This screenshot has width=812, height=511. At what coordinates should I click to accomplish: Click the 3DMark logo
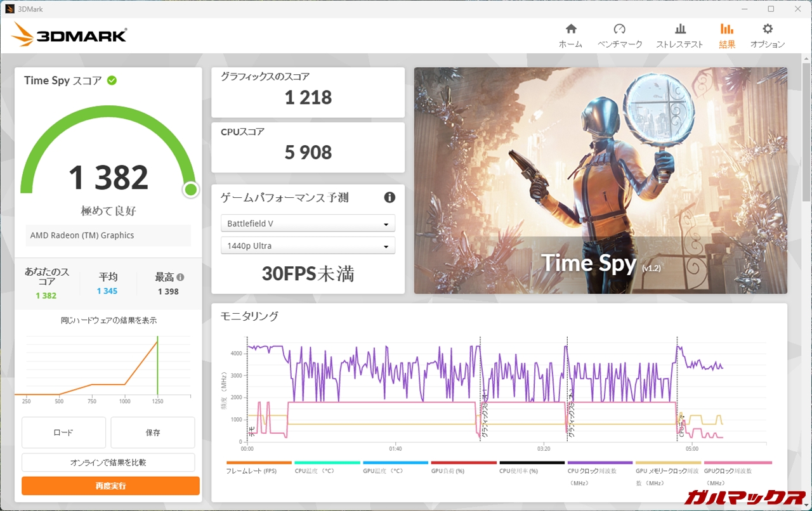69,35
